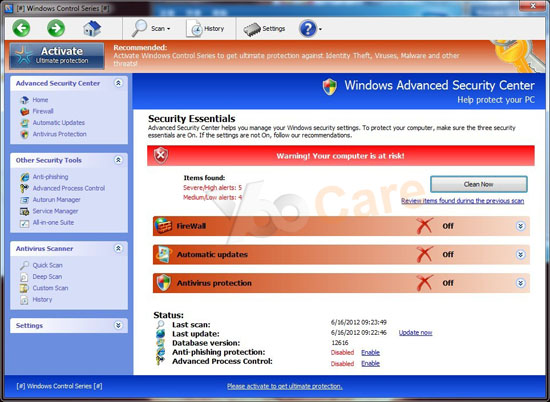
Task: Expand the FireWall row chevron
Action: [521, 226]
